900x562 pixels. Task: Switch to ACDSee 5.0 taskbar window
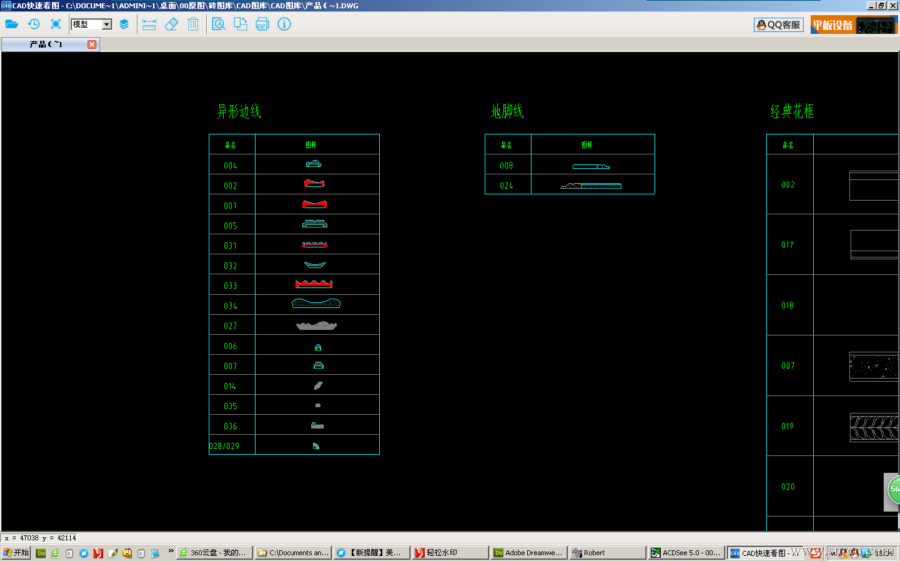coord(686,553)
